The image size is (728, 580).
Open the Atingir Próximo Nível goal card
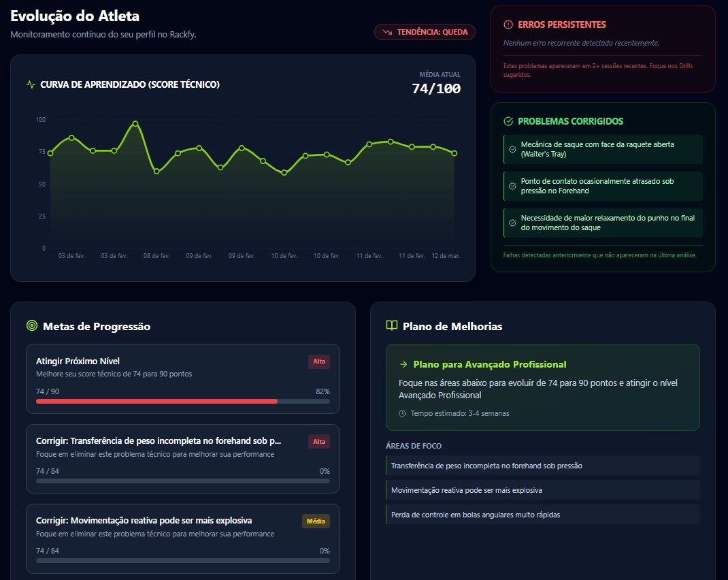point(182,378)
